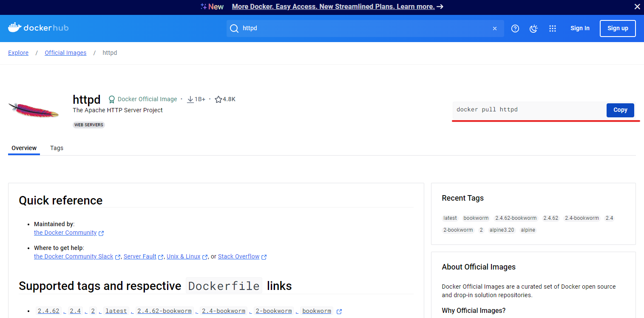Click the search magnifier icon
The image size is (644, 318).
point(234,28)
